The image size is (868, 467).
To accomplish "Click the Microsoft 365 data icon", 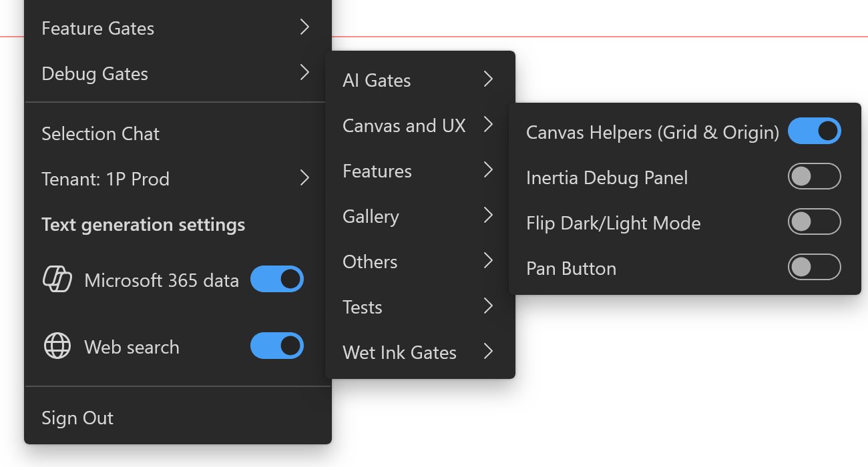I will click(x=58, y=279).
